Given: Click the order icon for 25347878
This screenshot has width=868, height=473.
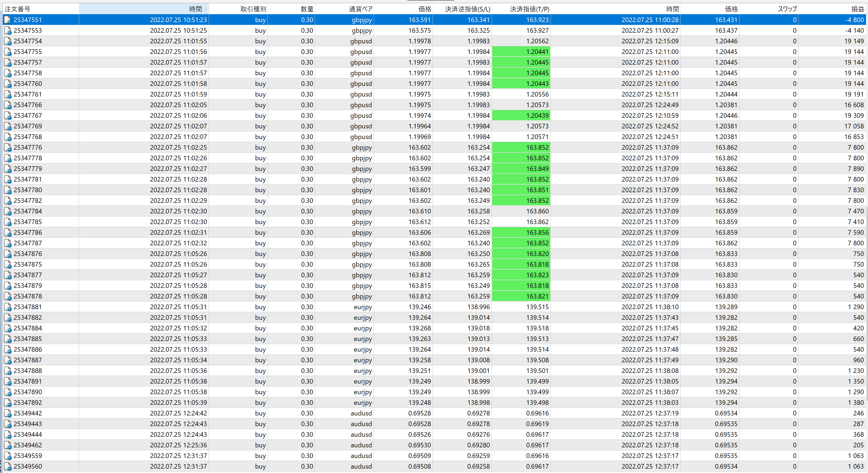Looking at the screenshot, I should [7, 296].
